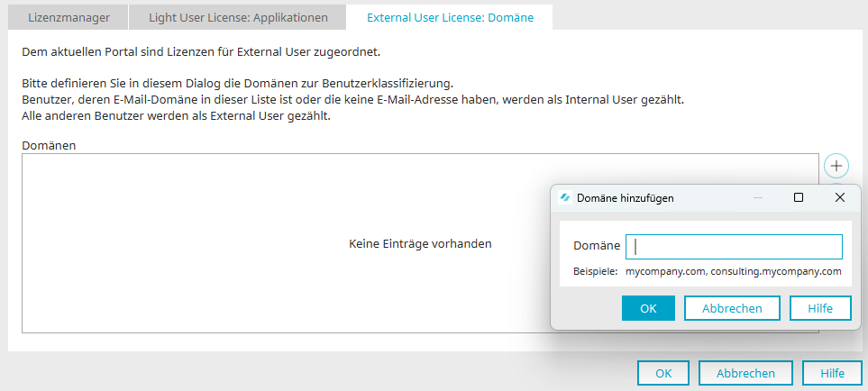Switch to the Lizenzmanager tab
The height and width of the screenshot is (391, 868).
[x=69, y=17]
